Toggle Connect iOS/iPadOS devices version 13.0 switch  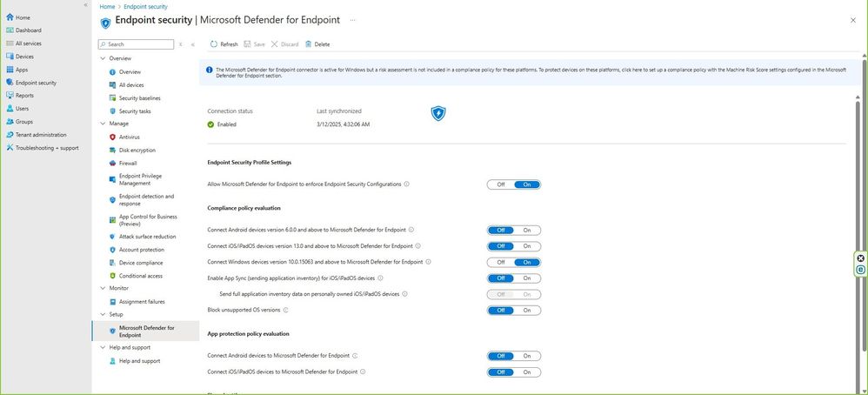coord(514,246)
